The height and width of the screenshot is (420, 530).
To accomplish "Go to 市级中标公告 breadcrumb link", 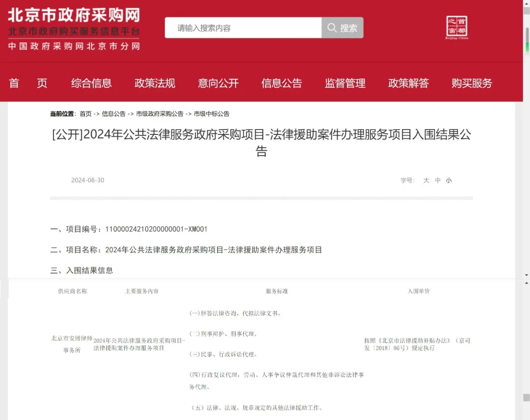I will pyautogui.click(x=212, y=114).
